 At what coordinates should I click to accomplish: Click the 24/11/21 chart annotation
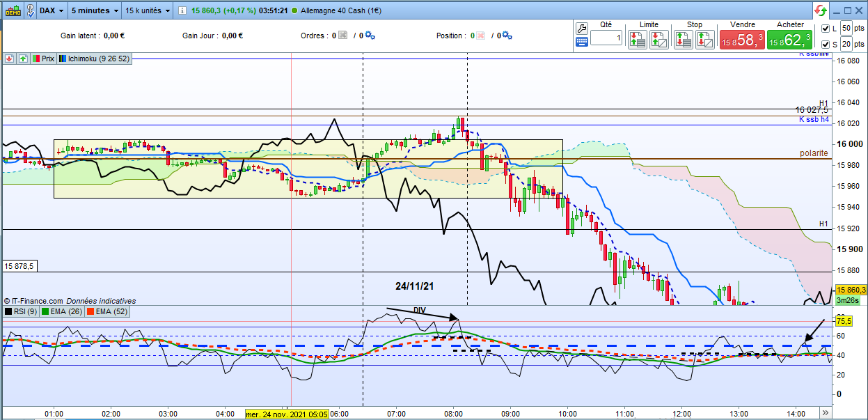(x=416, y=286)
